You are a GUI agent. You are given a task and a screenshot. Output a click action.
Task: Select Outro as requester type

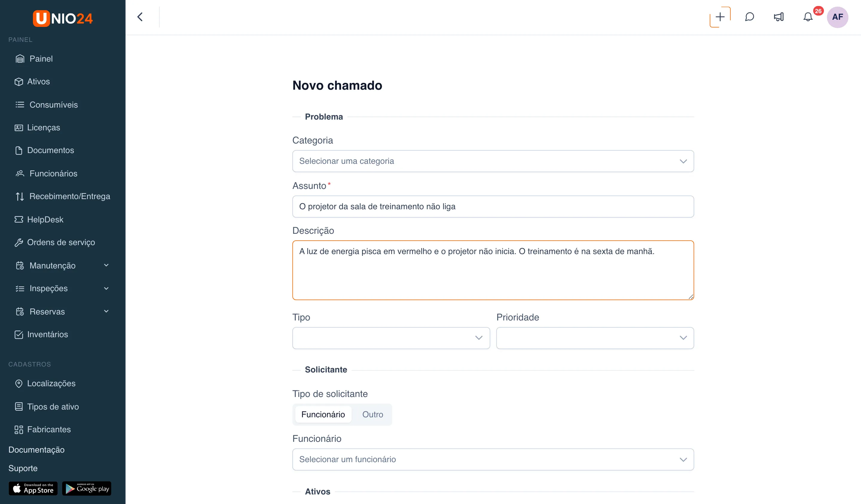coord(373,415)
